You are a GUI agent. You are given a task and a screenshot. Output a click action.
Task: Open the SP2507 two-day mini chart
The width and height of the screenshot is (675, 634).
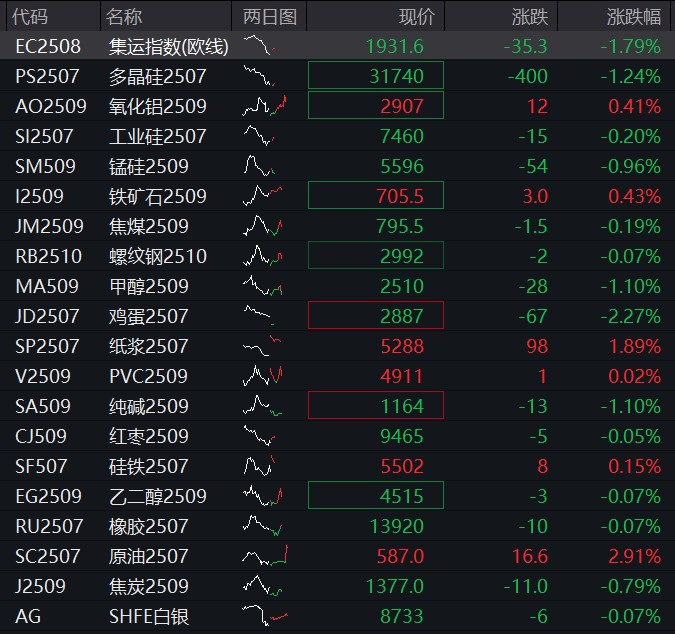pos(262,345)
